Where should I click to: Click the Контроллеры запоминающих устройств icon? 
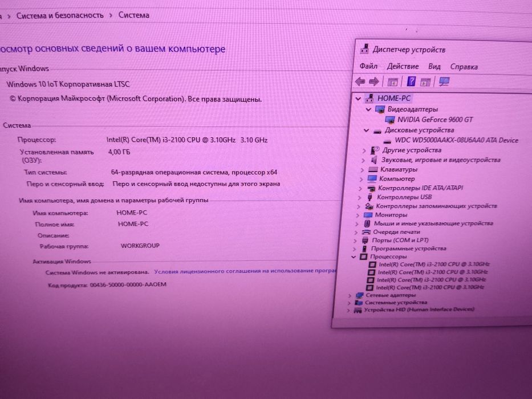(369, 206)
